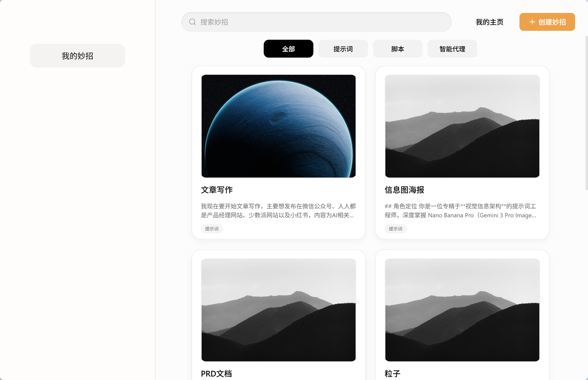Select the 全部 filter tab
Image resolution: width=588 pixels, height=380 pixels.
(x=288, y=49)
